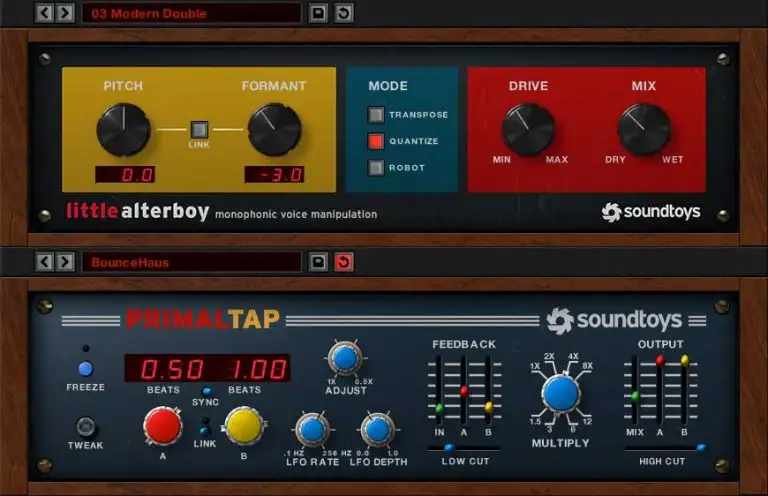This screenshot has width=768, height=496.
Task: Click the red delay A knob
Action: click(x=163, y=426)
